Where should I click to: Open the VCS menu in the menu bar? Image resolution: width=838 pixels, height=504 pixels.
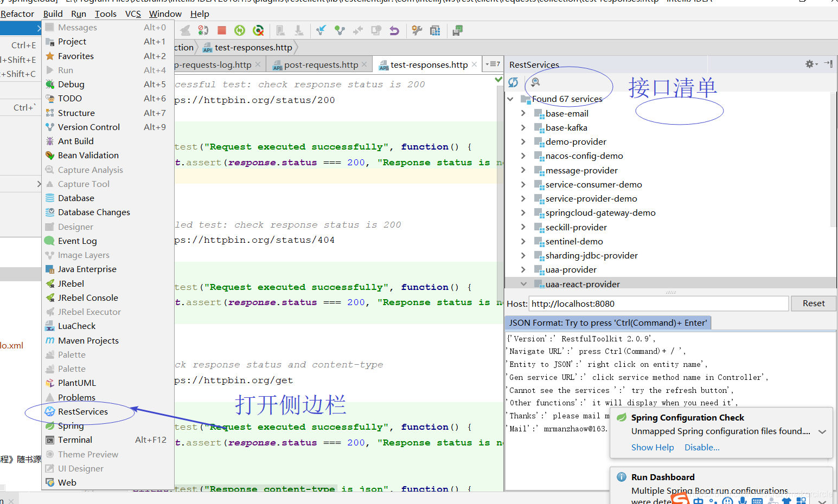click(x=133, y=14)
